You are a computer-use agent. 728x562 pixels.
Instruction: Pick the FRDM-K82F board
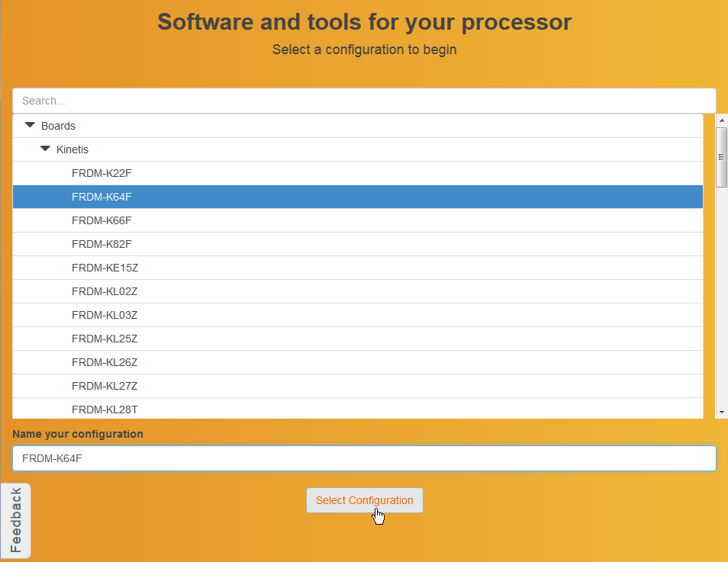coord(101,244)
